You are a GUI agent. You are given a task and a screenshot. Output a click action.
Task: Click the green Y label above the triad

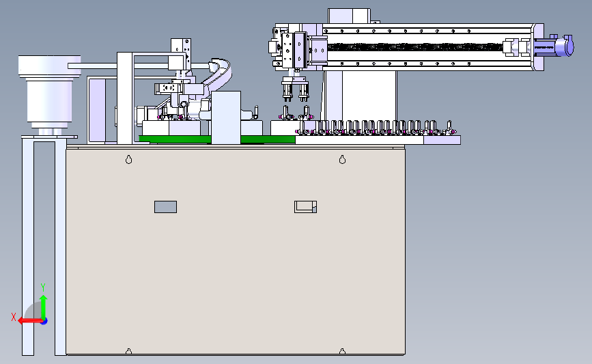coord(43,288)
